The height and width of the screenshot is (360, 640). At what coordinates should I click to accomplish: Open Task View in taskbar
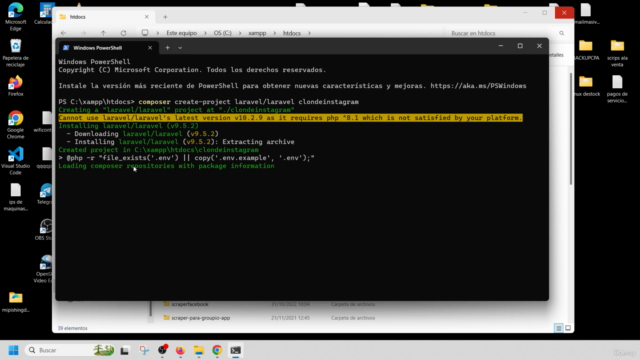point(124,350)
